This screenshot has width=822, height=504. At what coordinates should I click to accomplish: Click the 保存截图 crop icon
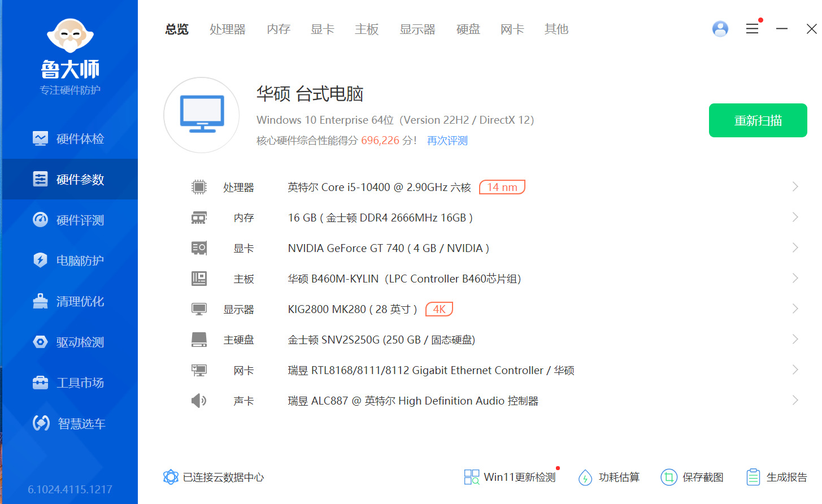[x=669, y=477]
